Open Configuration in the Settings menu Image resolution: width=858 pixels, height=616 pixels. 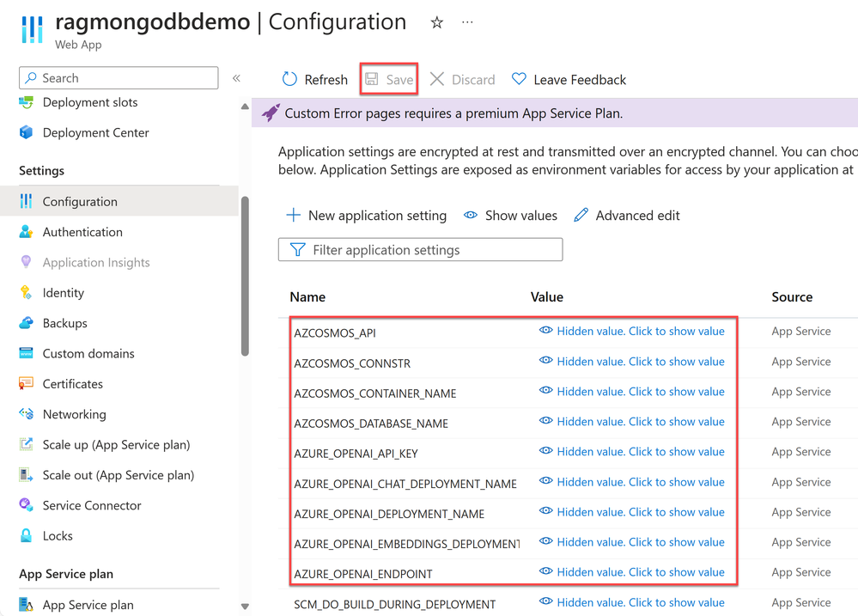(119, 202)
